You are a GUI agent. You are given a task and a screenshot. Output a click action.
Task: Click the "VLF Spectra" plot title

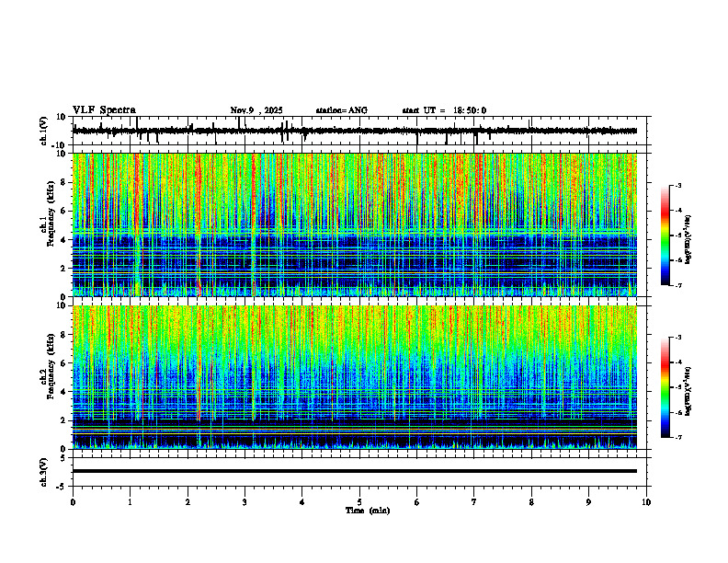tap(104, 110)
